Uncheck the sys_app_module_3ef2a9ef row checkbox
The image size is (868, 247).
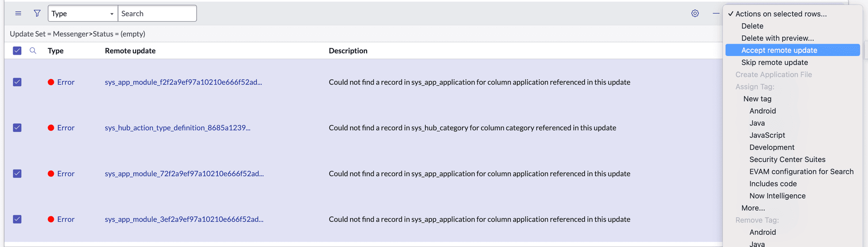[17, 219]
